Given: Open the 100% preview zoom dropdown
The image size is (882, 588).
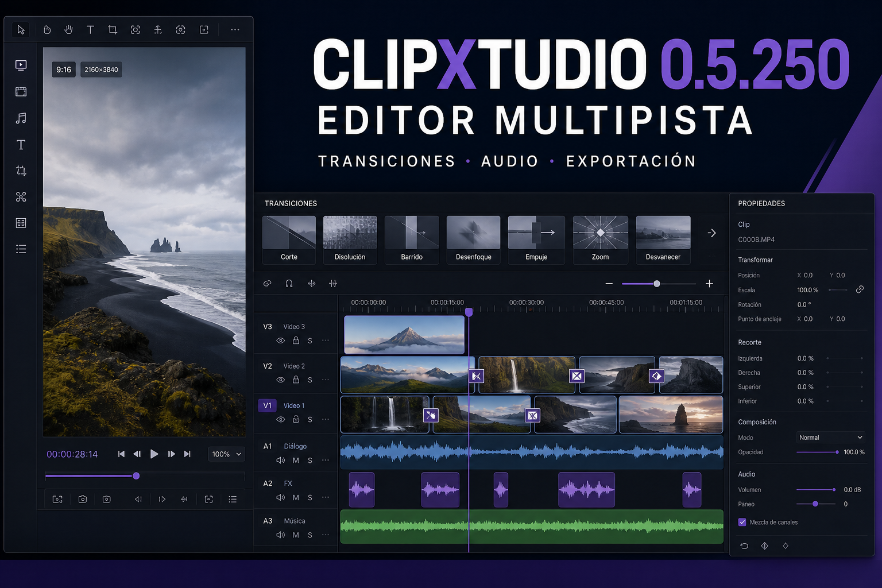Looking at the screenshot, I should 227,454.
